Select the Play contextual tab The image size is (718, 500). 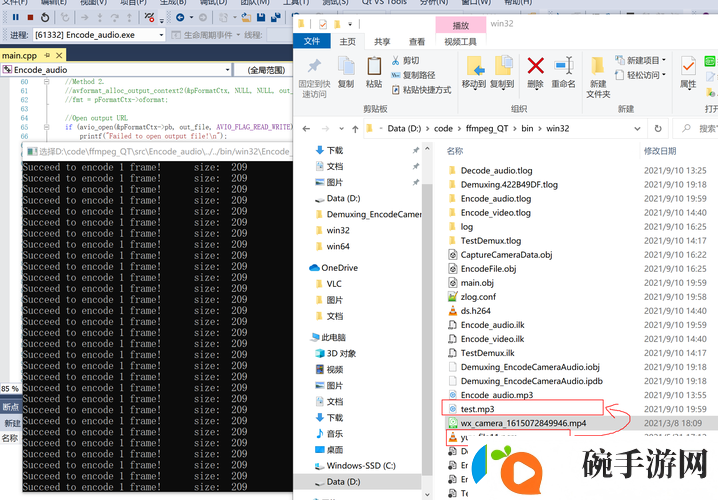click(x=461, y=25)
